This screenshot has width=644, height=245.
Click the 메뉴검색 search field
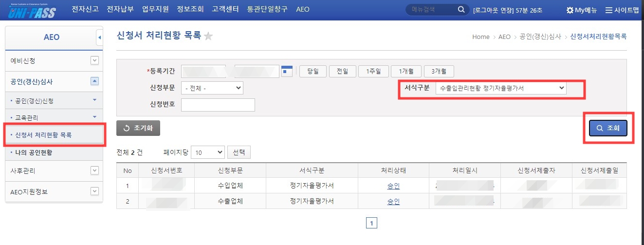432,9
